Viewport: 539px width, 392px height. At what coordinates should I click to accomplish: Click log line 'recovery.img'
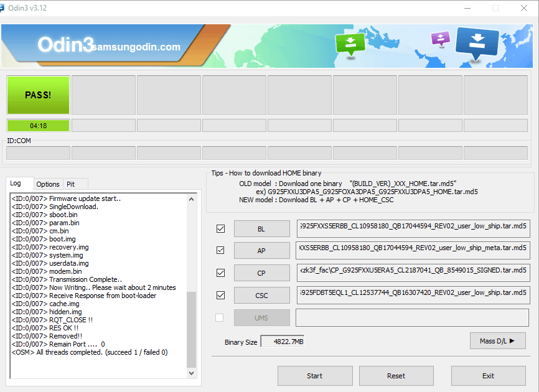(x=50, y=247)
